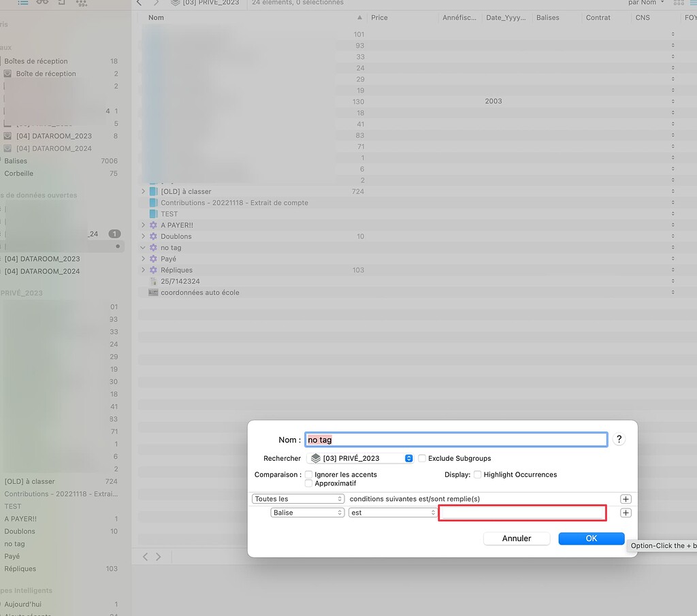Screen dimensions: 697x616
Task: Open the tag count icon in the toolbar
Action: 82,4
